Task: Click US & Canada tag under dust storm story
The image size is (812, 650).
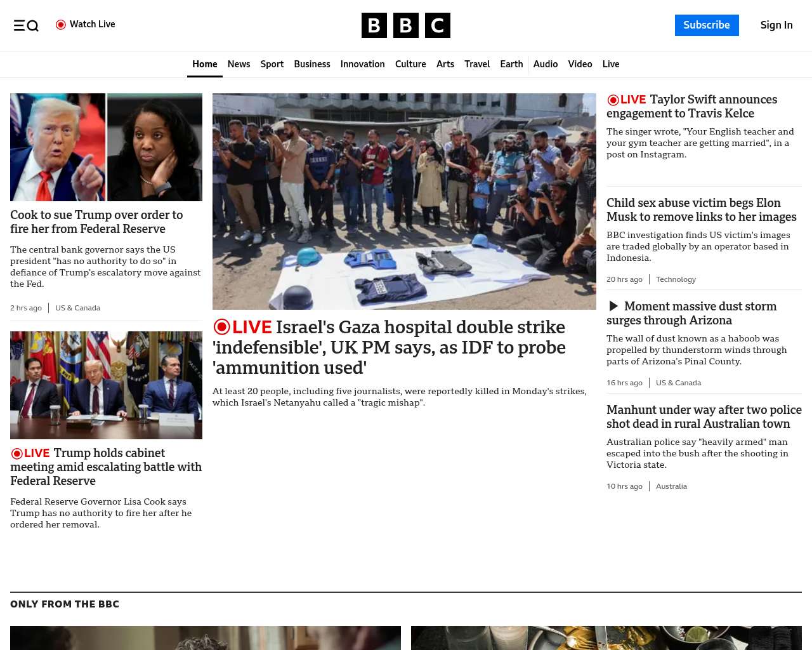Action: click(678, 383)
